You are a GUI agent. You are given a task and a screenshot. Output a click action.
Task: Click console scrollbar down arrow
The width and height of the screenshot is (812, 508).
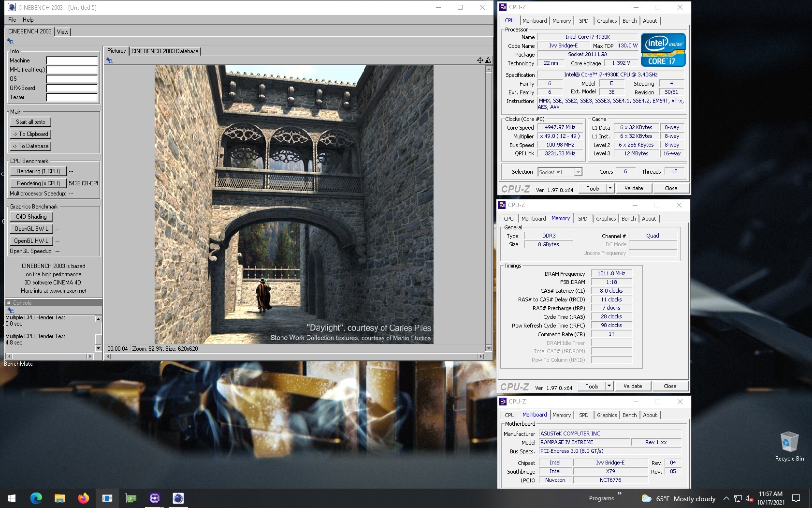98,348
